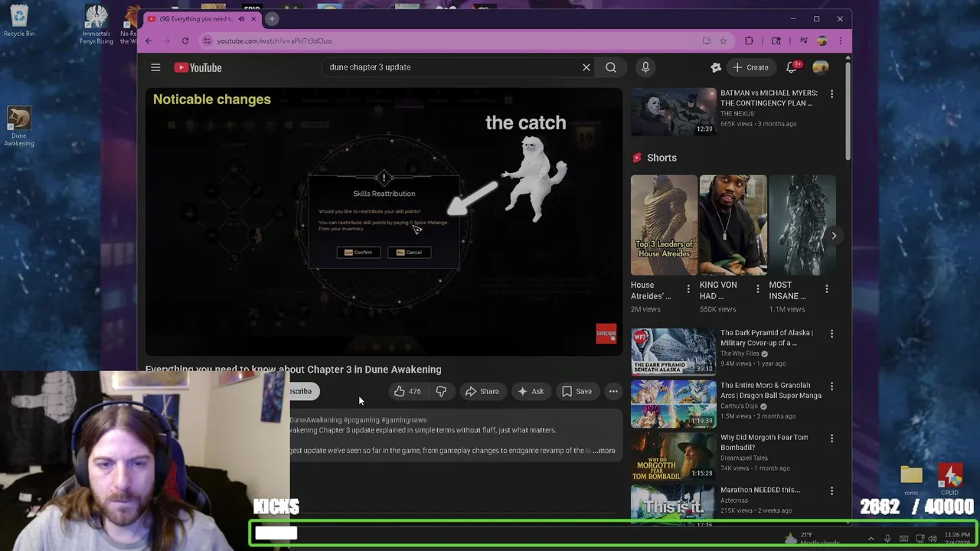The image size is (980, 551).
Task: Clear the YouTube search text with X
Action: (x=586, y=67)
